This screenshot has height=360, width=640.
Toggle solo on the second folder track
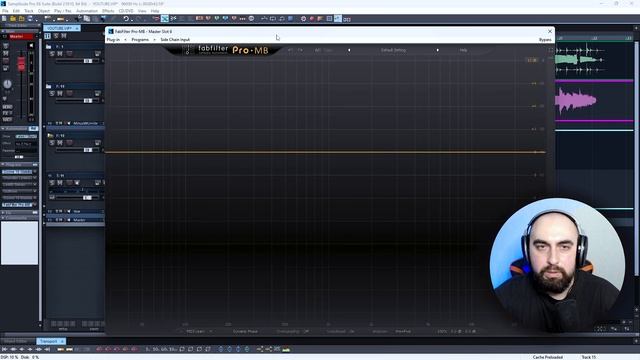(52, 93)
